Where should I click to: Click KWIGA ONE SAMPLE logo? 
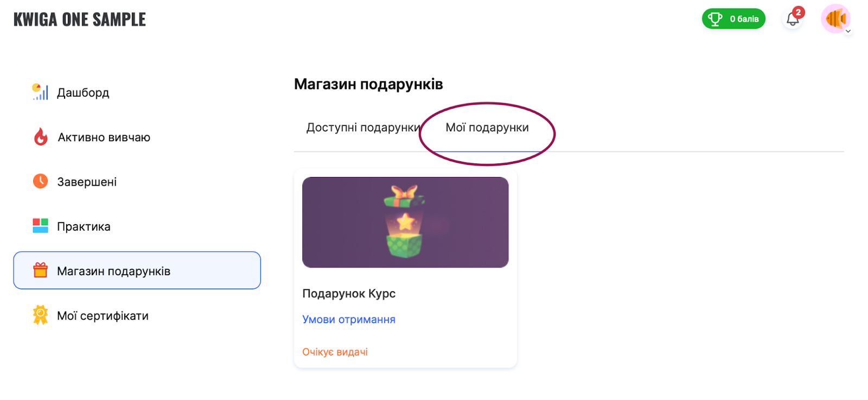tap(80, 20)
